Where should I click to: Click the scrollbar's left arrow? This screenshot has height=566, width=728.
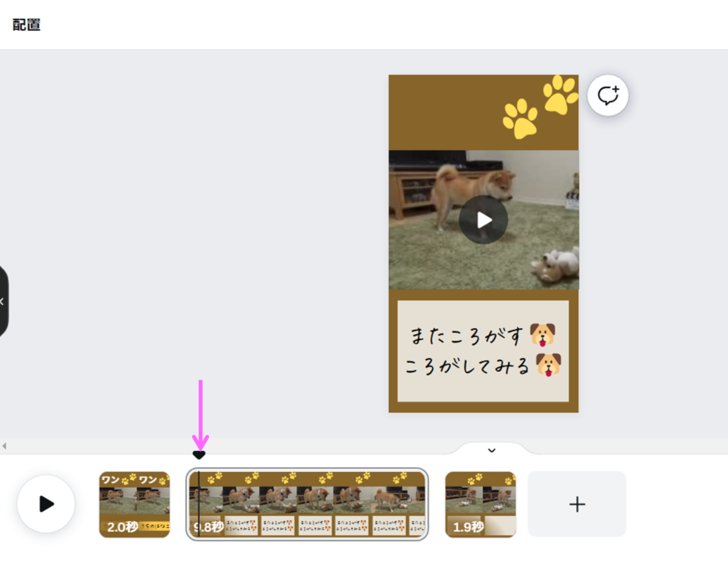(4, 446)
